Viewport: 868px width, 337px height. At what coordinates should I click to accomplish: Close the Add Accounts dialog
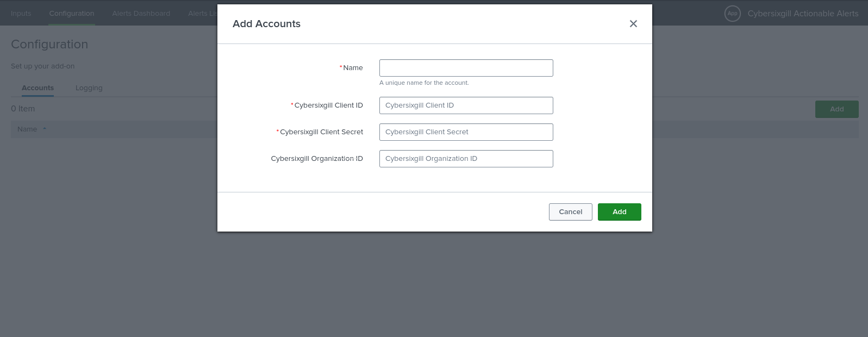[633, 24]
